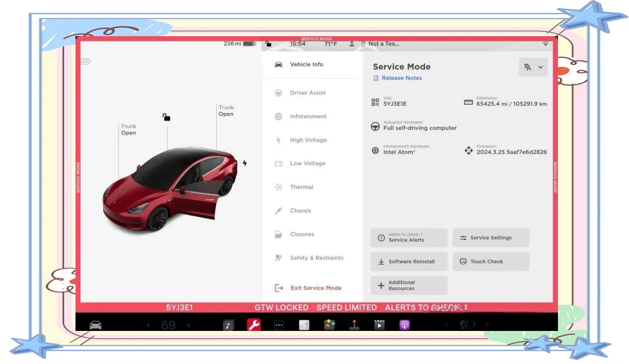Viewport: 629px width, 364px height.
Task: Tap 'GTW LOCKED' in red status banner
Action: click(281, 308)
